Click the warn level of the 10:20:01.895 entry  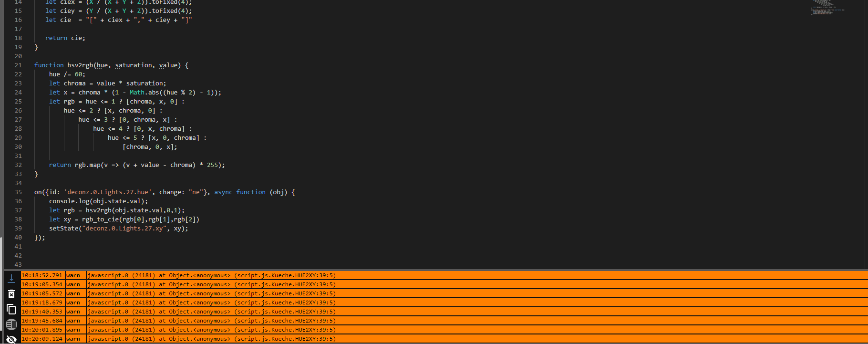(73, 330)
